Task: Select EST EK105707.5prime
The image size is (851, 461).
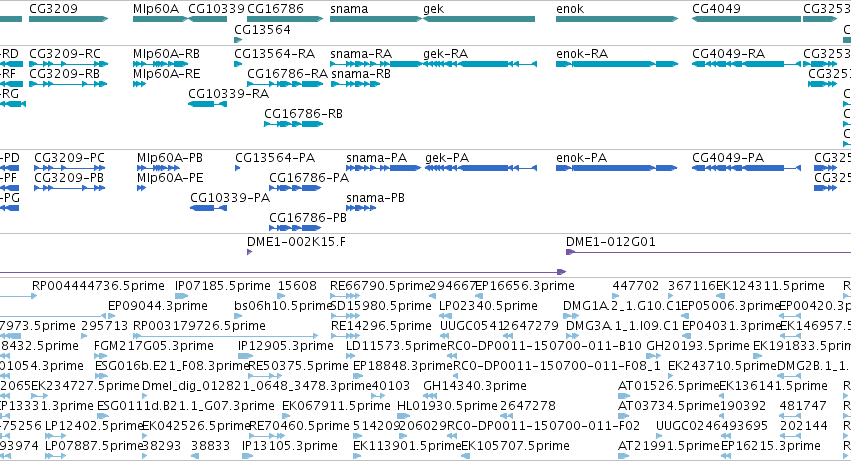Action: pos(515,446)
